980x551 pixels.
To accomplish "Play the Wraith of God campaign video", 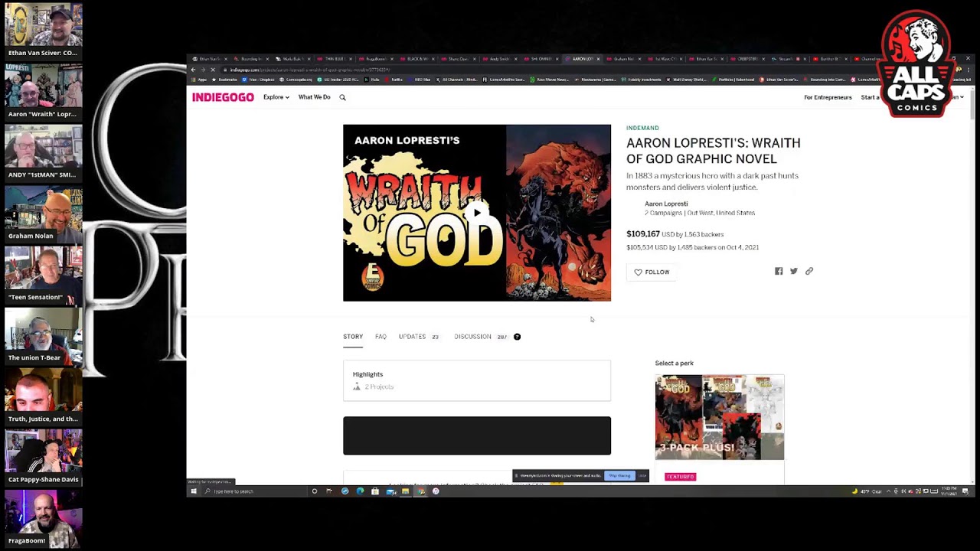I will click(x=477, y=212).
